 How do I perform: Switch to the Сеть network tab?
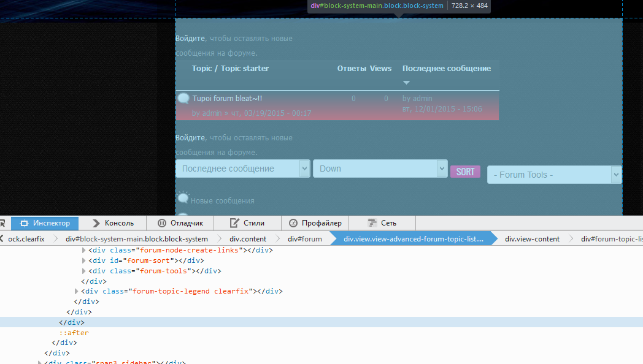(382, 223)
